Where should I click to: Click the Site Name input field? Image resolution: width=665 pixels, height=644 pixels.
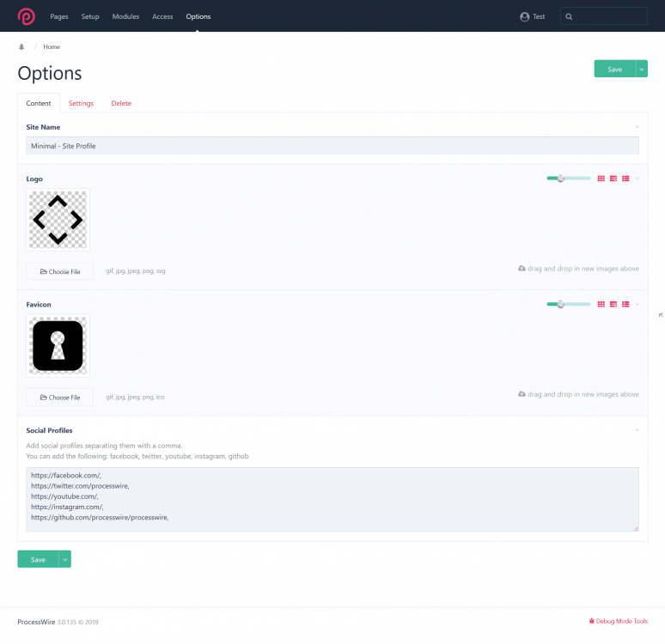click(332, 146)
